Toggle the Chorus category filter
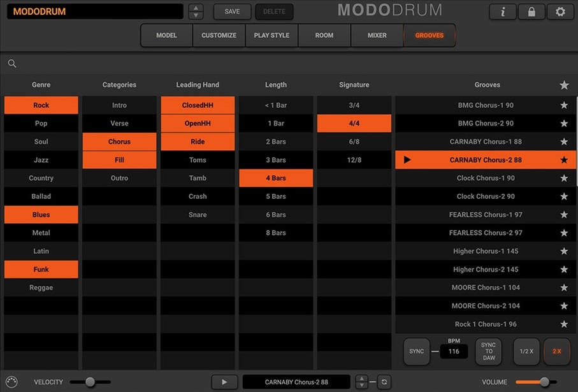 [x=119, y=142]
